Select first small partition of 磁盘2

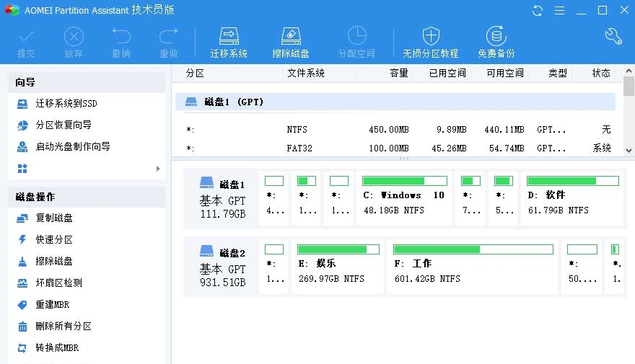click(274, 267)
